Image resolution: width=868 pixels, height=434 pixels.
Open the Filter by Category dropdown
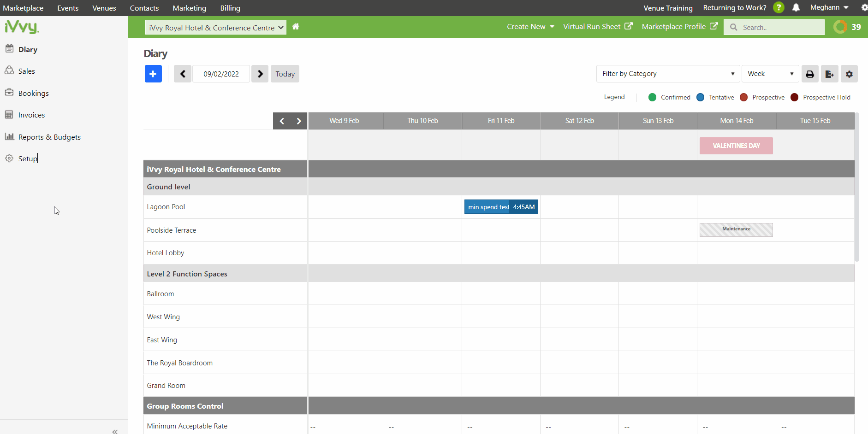pyautogui.click(x=668, y=74)
